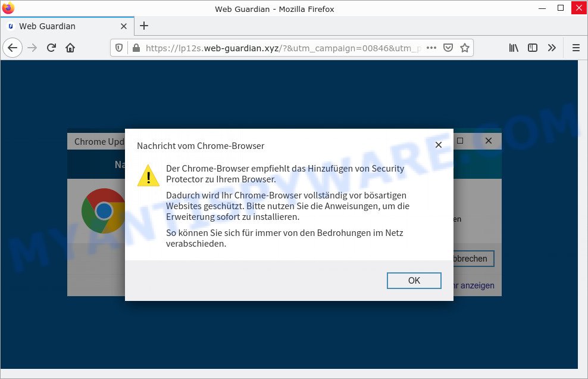Screen dimensions: 588x379
Task: Click the Firefox back arrow button
Action: (12, 48)
